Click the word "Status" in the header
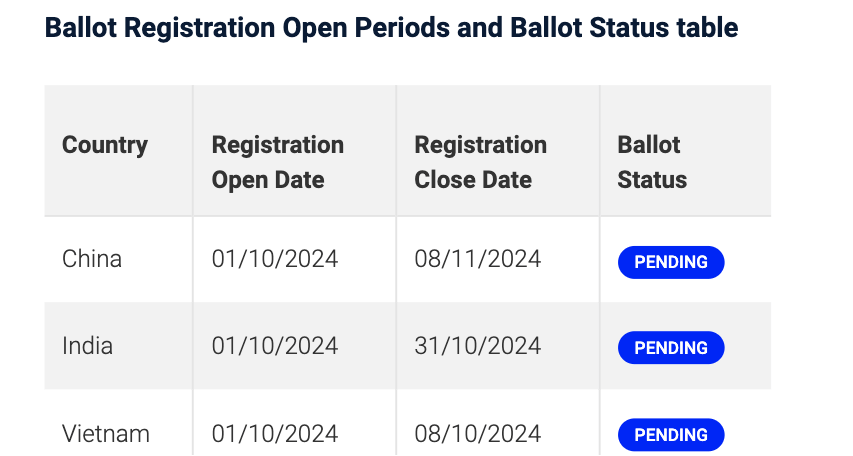853x456 pixels. click(x=652, y=180)
